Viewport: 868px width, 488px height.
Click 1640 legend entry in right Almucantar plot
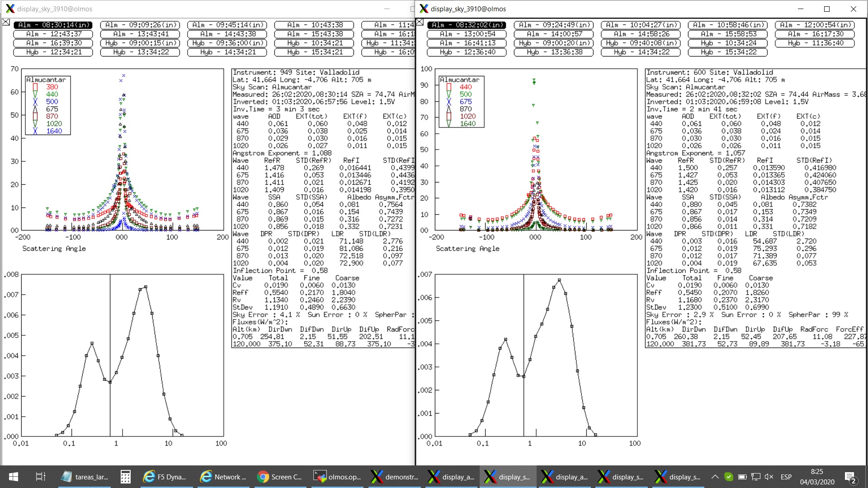coord(468,123)
